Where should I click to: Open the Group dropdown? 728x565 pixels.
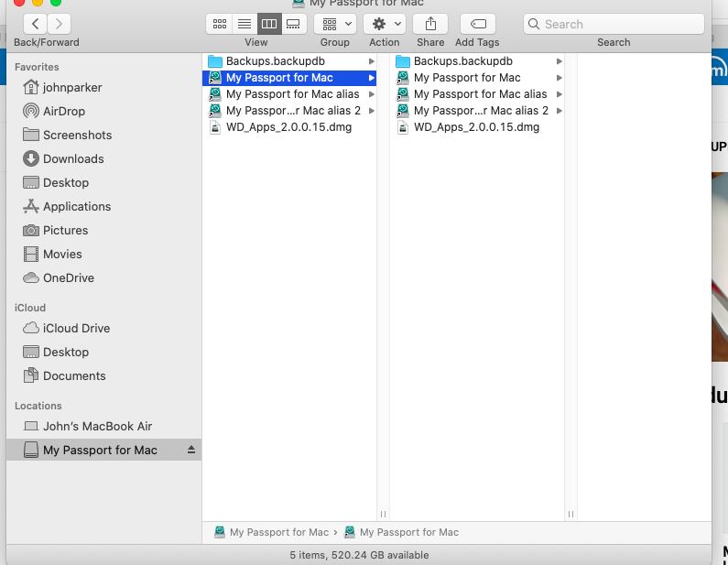335,24
